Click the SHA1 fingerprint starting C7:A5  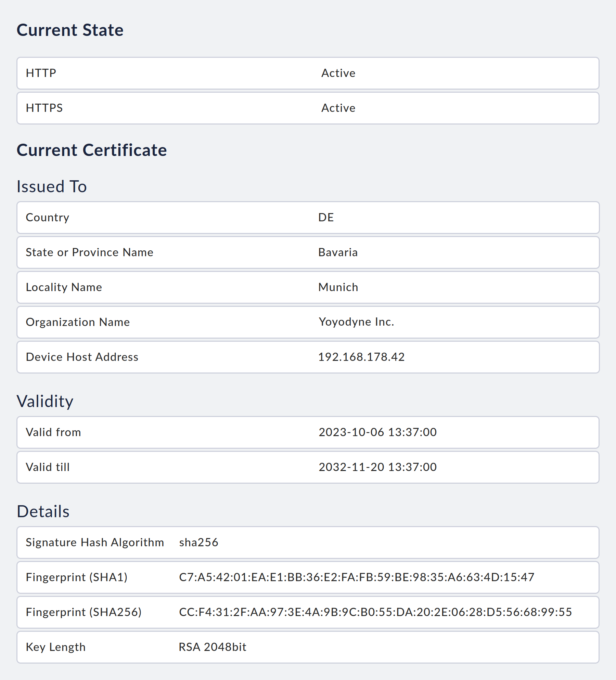click(357, 577)
